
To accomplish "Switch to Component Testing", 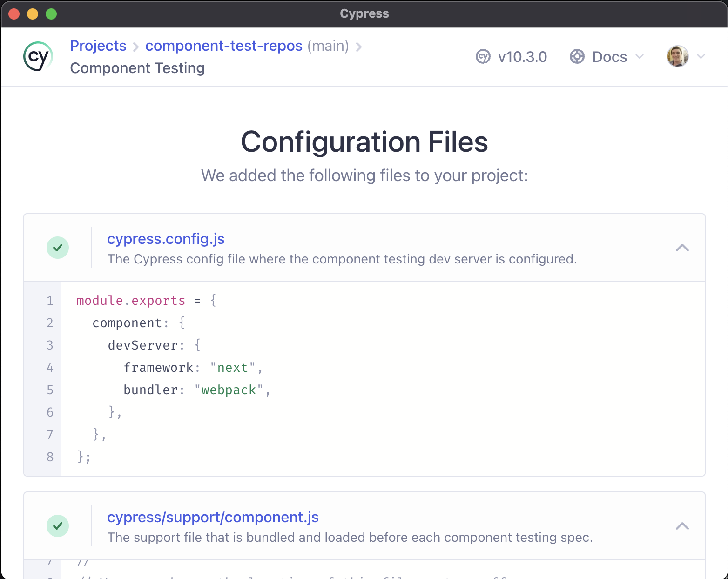I will point(137,68).
